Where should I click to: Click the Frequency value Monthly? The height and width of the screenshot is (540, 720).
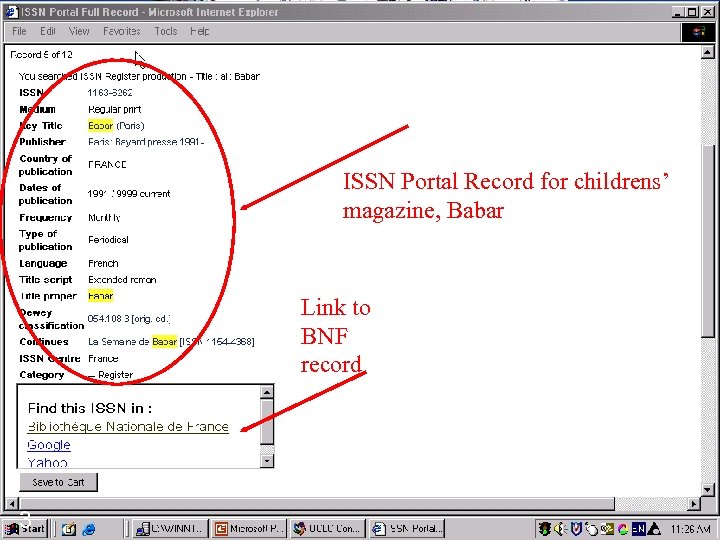pos(104,218)
